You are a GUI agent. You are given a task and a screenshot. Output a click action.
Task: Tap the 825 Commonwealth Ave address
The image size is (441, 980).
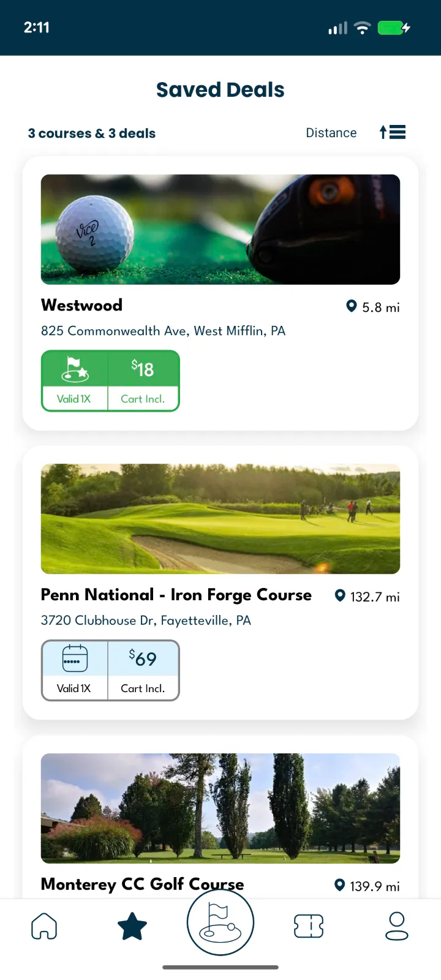[164, 331]
